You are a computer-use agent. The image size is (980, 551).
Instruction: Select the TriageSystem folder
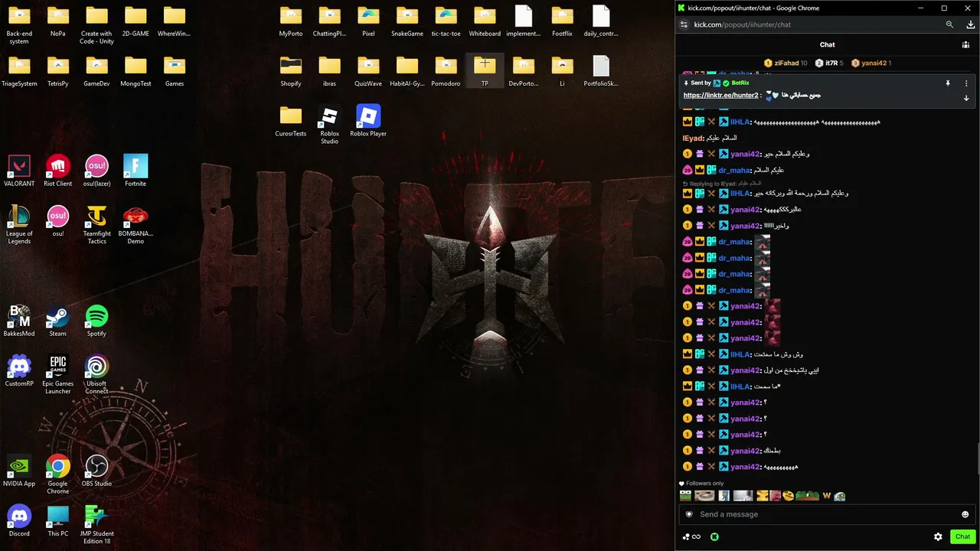point(19,71)
